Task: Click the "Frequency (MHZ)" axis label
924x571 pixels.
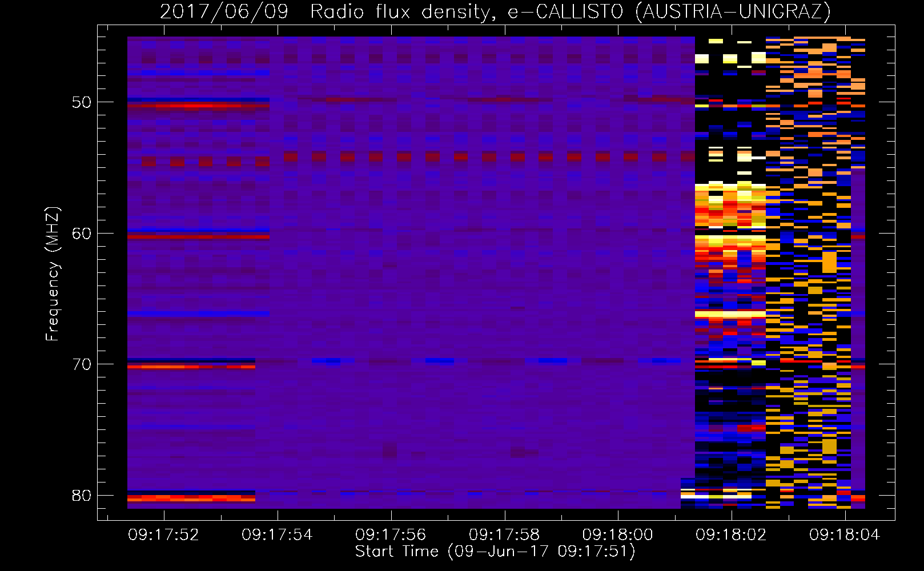Action: [53, 274]
